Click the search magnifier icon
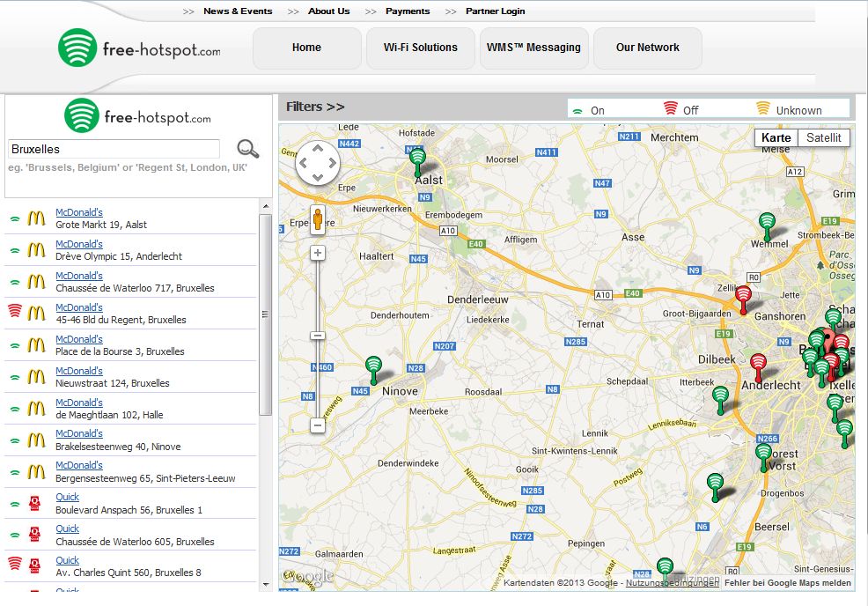This screenshot has width=868, height=606. click(247, 149)
